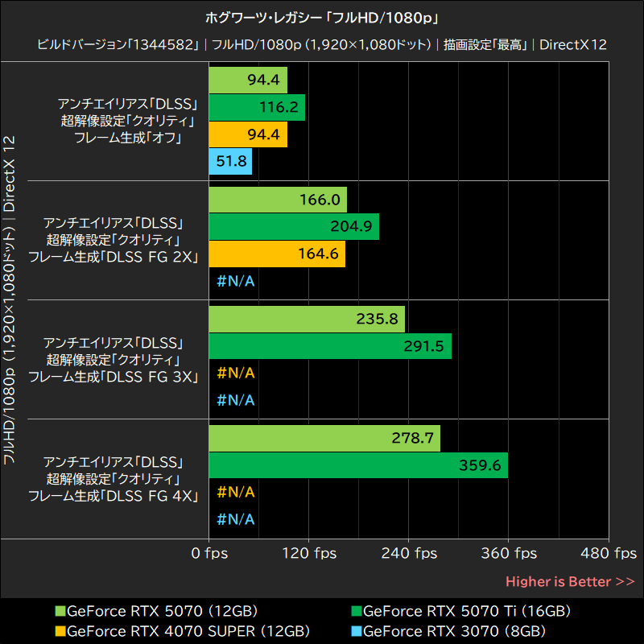The image size is (644, 644).
Task: Click the 278.7 value on the light green bar
Action: tap(413, 438)
